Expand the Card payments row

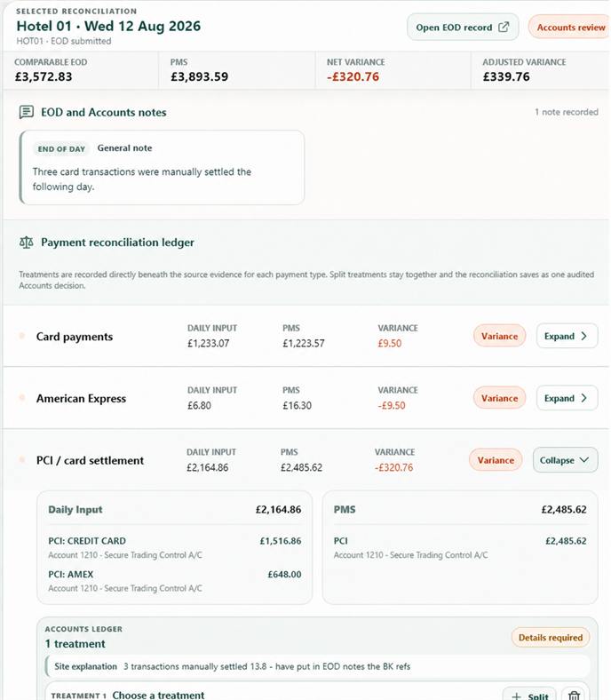tap(567, 336)
